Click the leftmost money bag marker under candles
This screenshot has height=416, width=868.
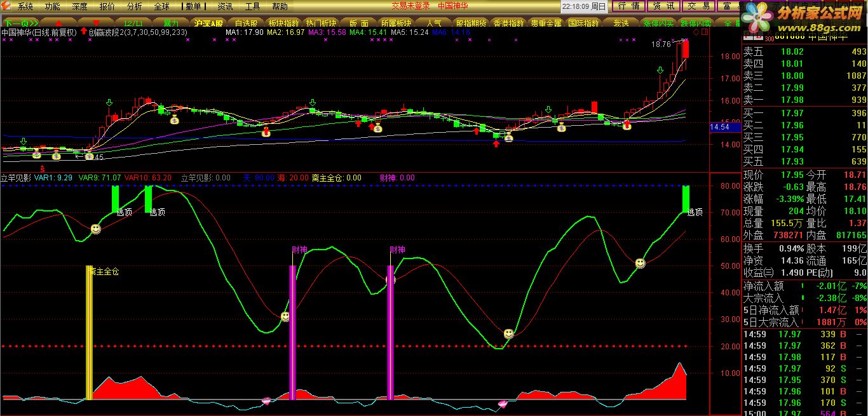36,154
